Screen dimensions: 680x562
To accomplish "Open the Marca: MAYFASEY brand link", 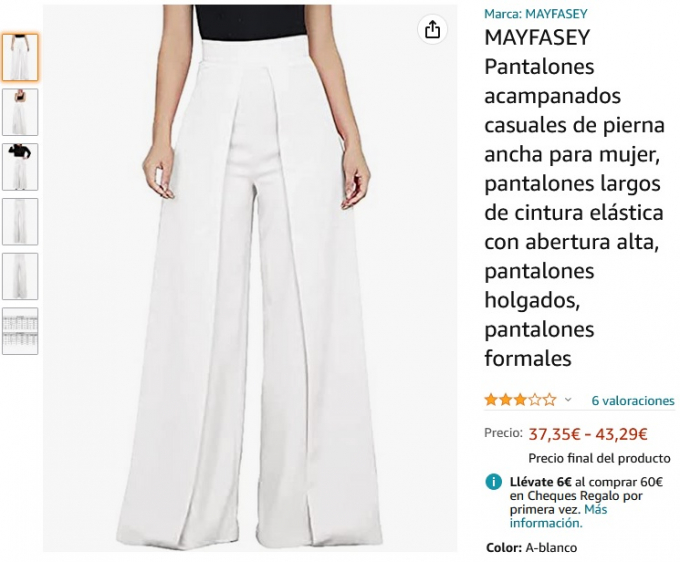I will coord(536,14).
